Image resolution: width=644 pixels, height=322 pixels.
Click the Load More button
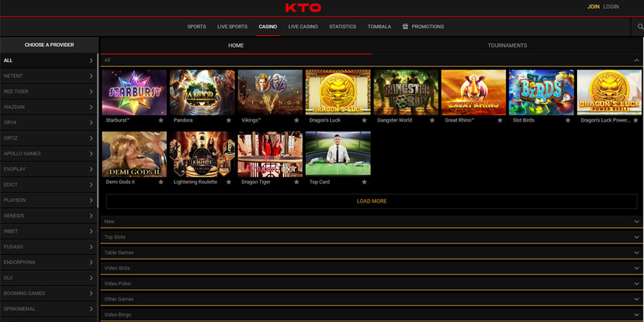coord(372,201)
